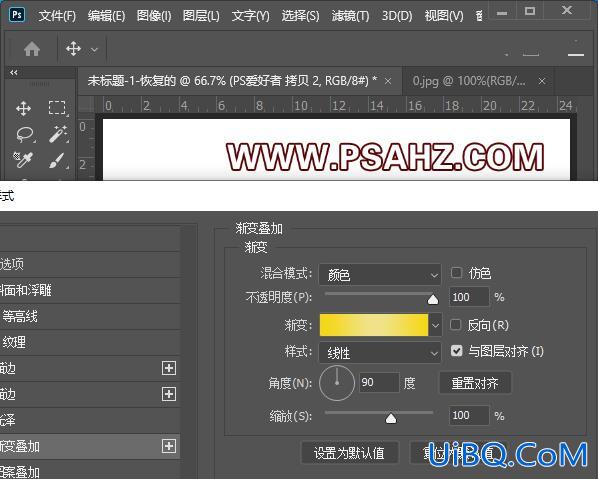This screenshot has width=598, height=479.
Task: Select 斜面和浮雕 style row
Action: pyautogui.click(x=90, y=291)
